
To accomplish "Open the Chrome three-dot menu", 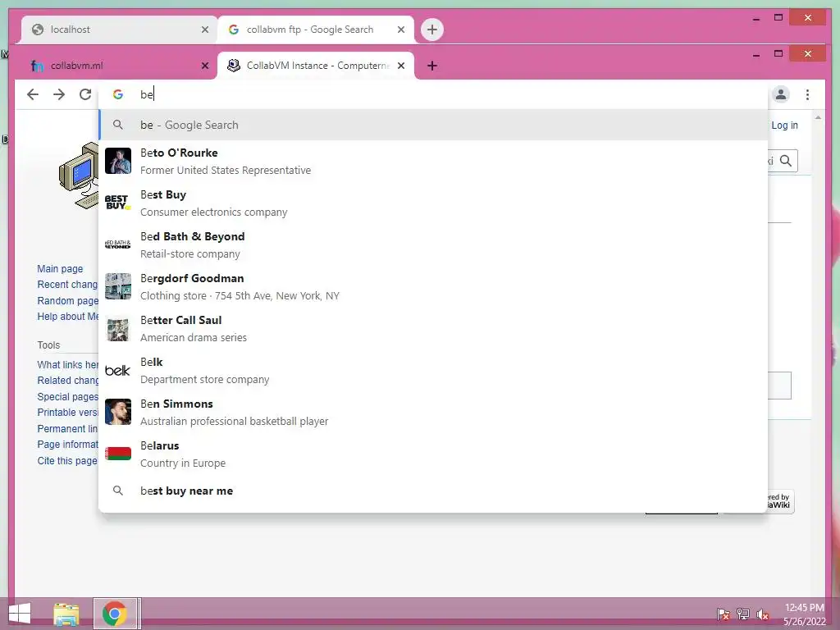I will coord(807,95).
